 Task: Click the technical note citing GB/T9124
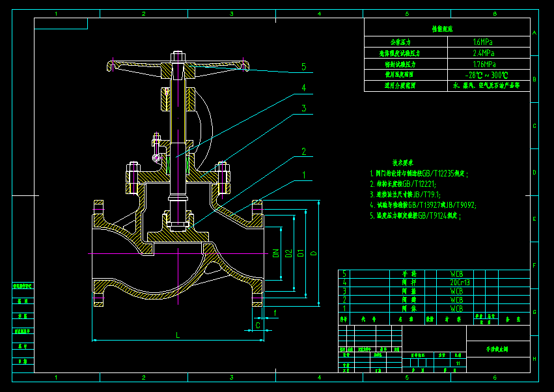tap(415, 216)
